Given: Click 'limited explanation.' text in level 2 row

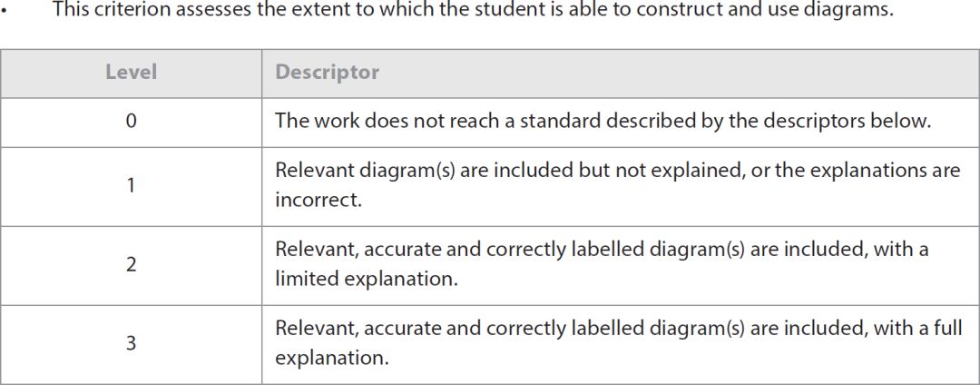Looking at the screenshot, I should pos(367,280).
